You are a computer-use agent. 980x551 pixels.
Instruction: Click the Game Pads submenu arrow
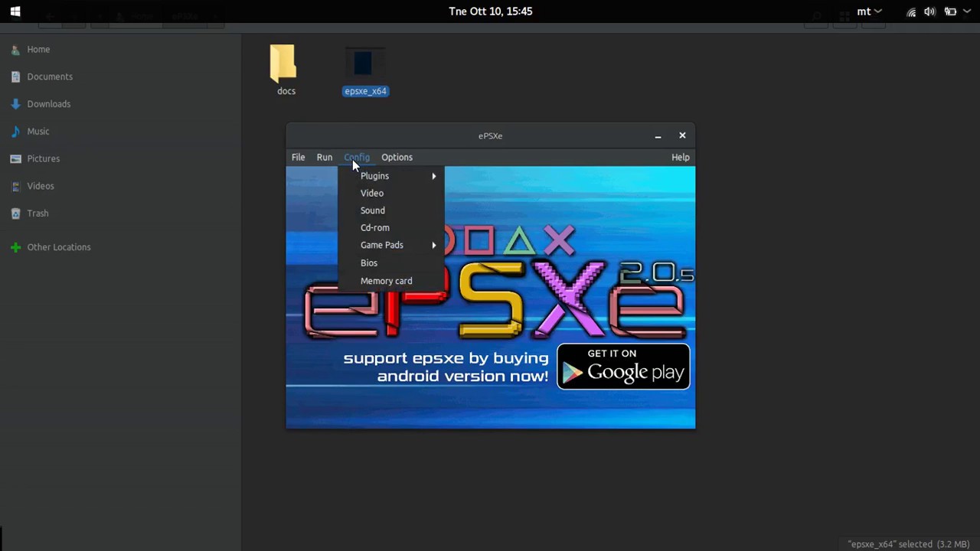tap(433, 245)
